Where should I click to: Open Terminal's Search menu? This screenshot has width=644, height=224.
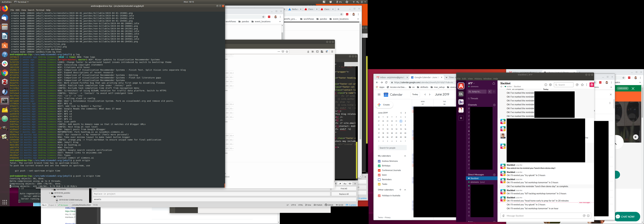coord(31,10)
